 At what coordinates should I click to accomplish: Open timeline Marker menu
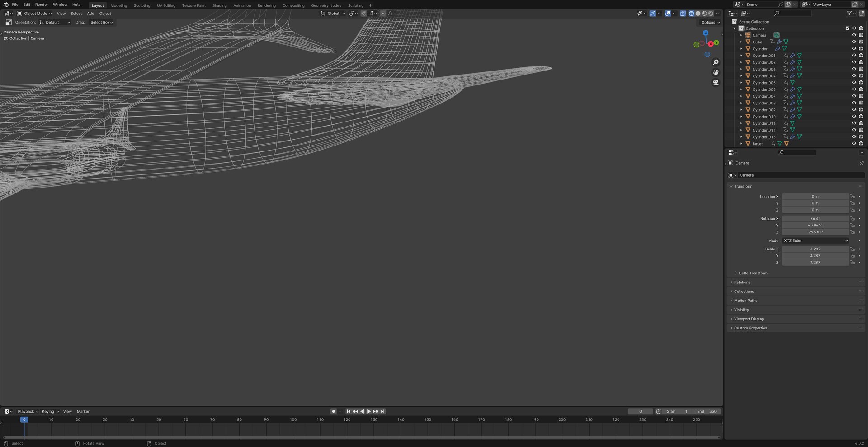pos(83,412)
